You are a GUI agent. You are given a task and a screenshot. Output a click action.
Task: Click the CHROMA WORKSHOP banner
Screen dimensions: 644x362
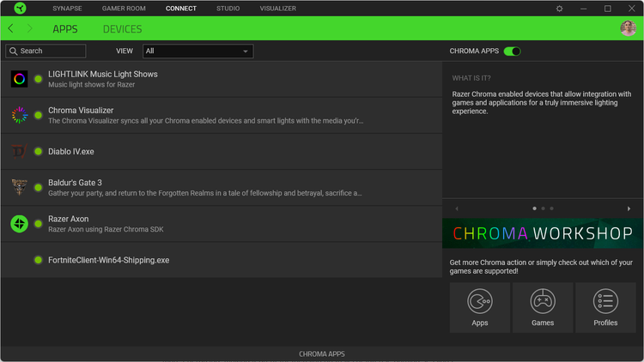tap(543, 233)
